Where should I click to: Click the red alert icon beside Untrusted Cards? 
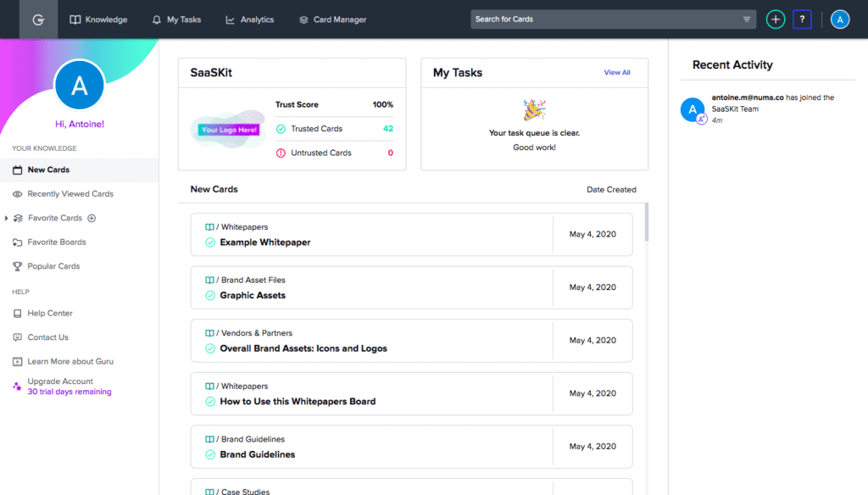point(281,153)
